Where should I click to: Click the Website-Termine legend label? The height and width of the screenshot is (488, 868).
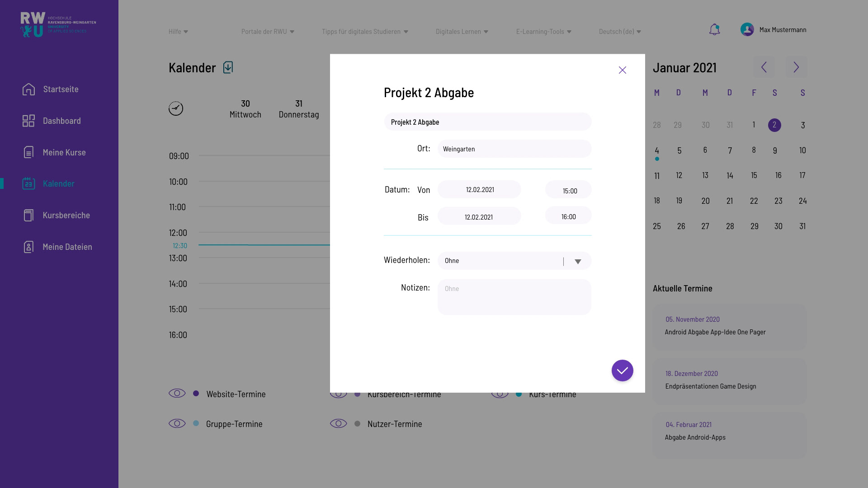pyautogui.click(x=236, y=394)
